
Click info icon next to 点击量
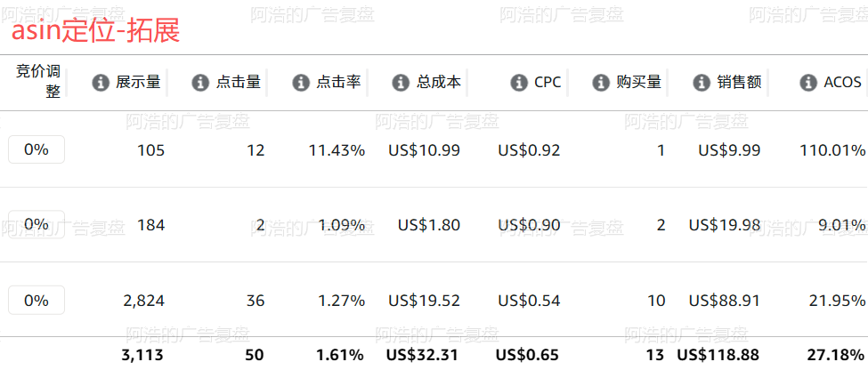click(200, 83)
